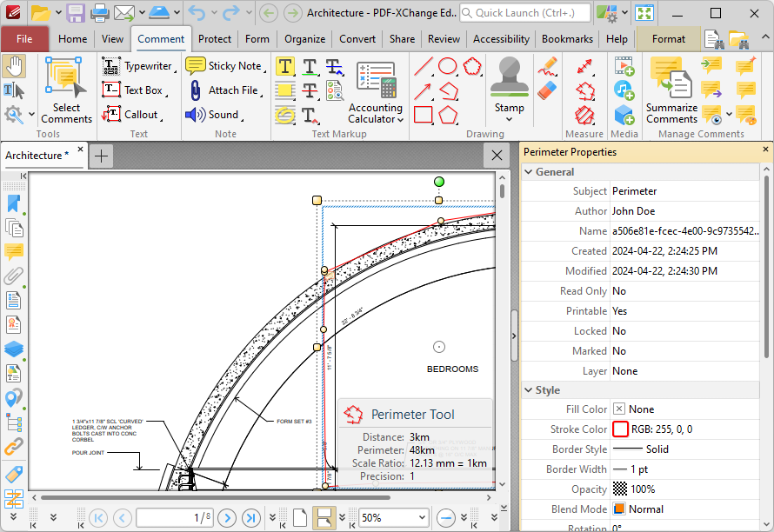Toggle the Locked property value
This screenshot has height=532, width=774.
point(685,331)
